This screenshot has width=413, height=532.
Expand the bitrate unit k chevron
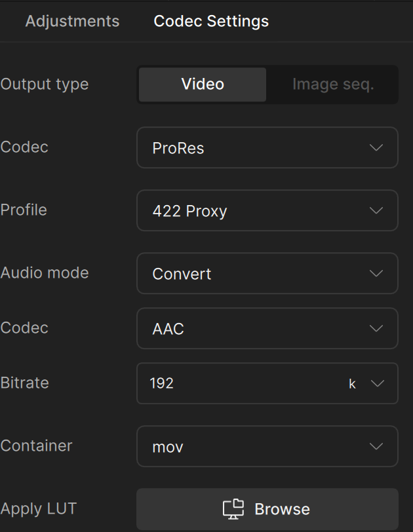(x=377, y=383)
